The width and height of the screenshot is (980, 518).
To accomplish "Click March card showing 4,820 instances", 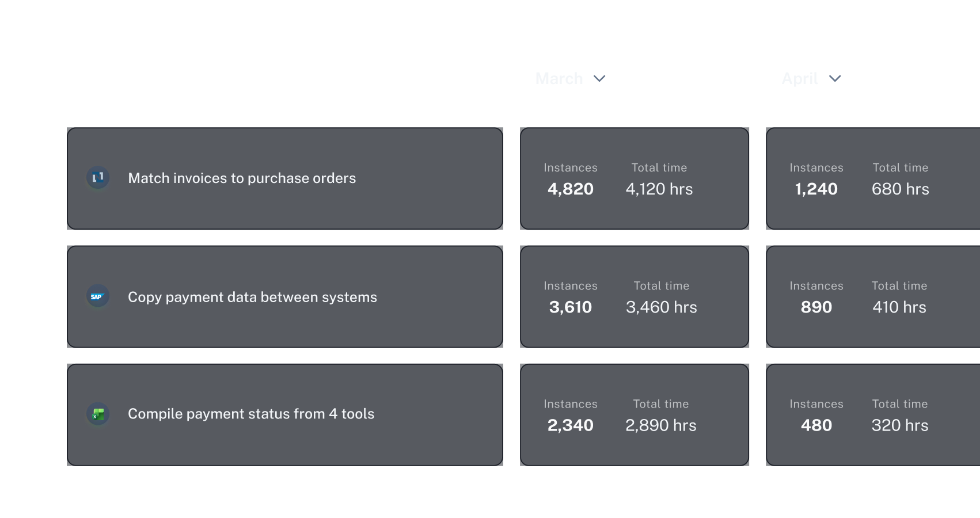I will coord(634,178).
